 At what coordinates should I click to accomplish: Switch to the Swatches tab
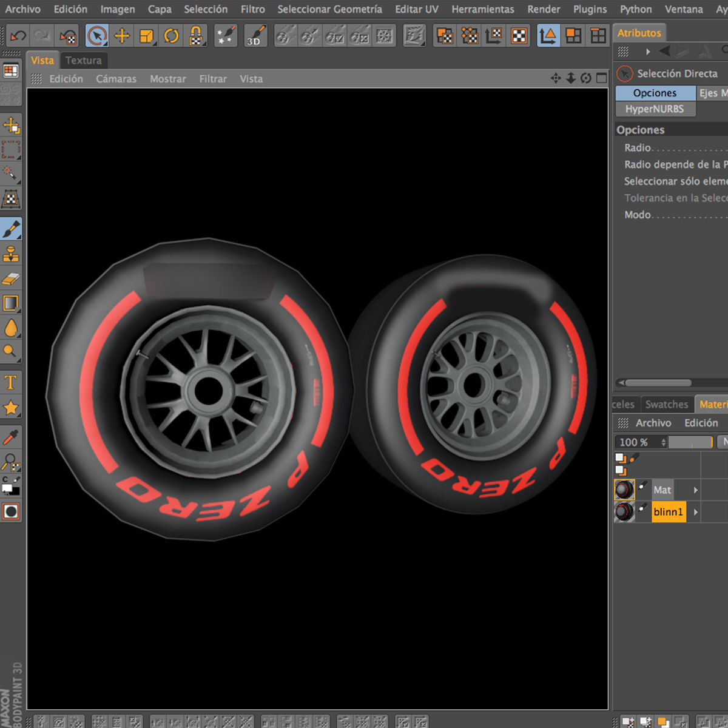pos(667,404)
